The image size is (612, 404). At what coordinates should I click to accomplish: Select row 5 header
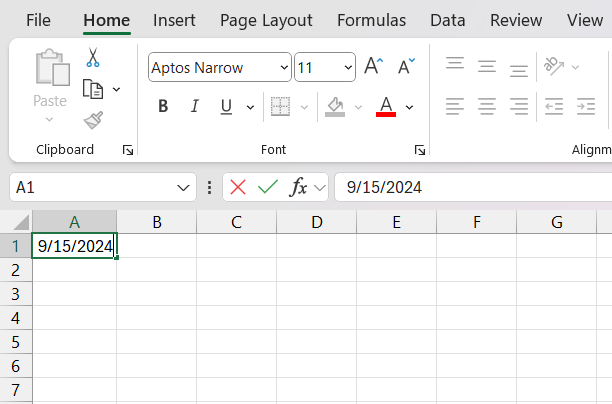pyautogui.click(x=16, y=342)
